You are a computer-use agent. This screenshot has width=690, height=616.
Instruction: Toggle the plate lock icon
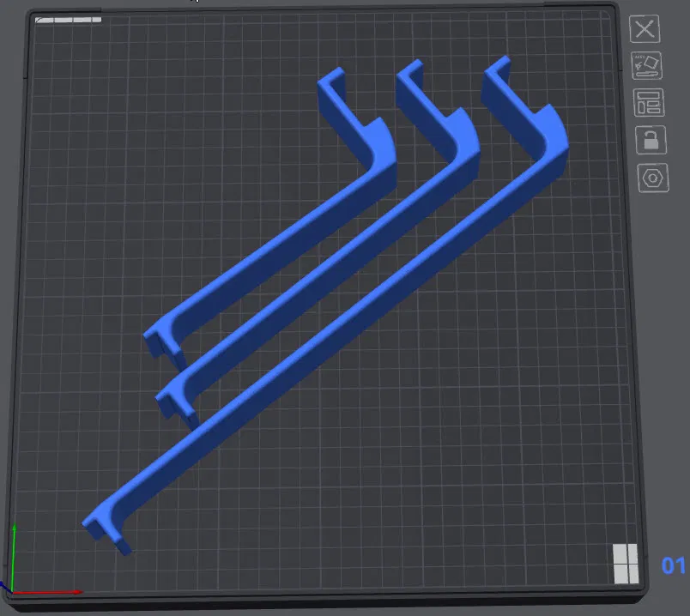pos(651,140)
